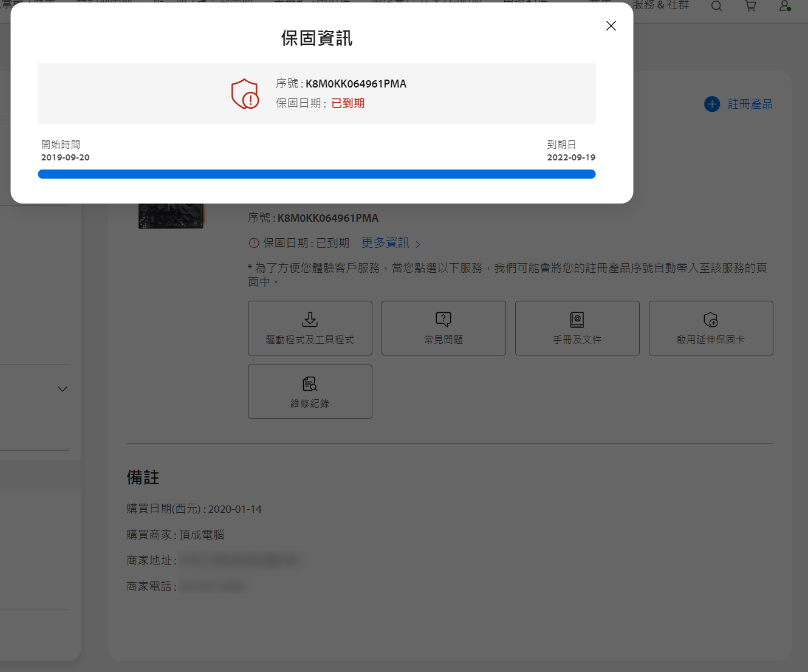View 維修紀錄 repair history
This screenshot has height=672, width=808.
[310, 392]
